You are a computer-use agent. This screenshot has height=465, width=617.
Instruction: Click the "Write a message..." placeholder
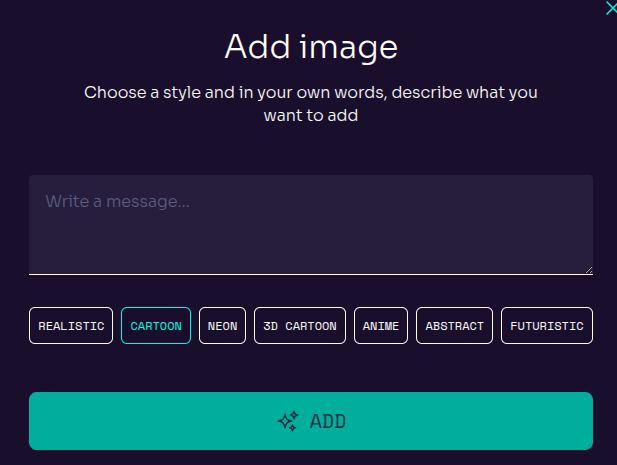(x=118, y=201)
